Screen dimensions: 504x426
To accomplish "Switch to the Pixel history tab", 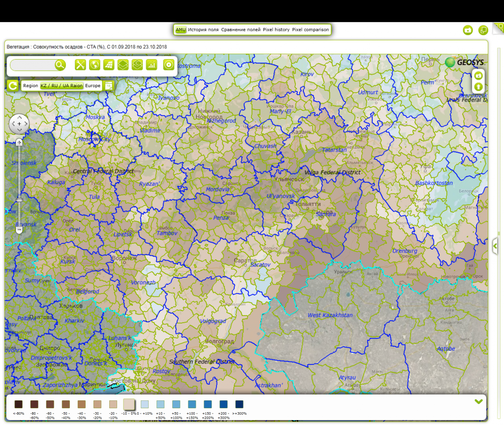I will pyautogui.click(x=276, y=30).
